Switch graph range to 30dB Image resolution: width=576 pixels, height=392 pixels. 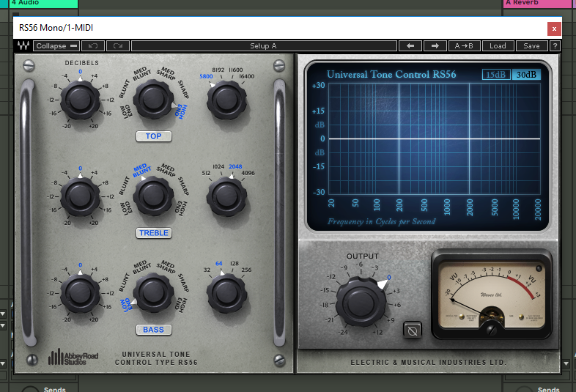coord(526,75)
